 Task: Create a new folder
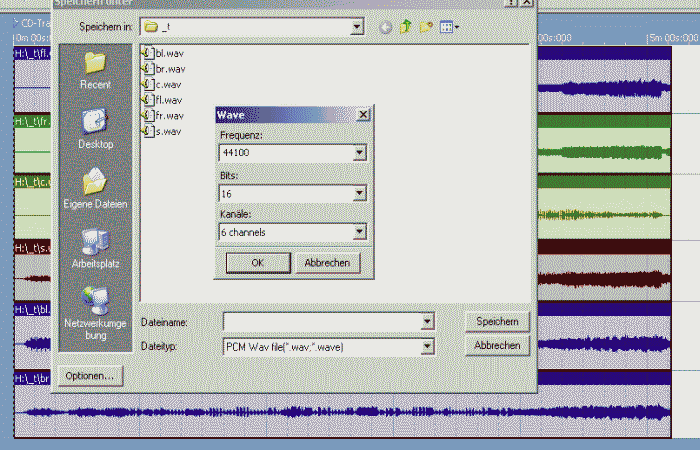[x=426, y=27]
